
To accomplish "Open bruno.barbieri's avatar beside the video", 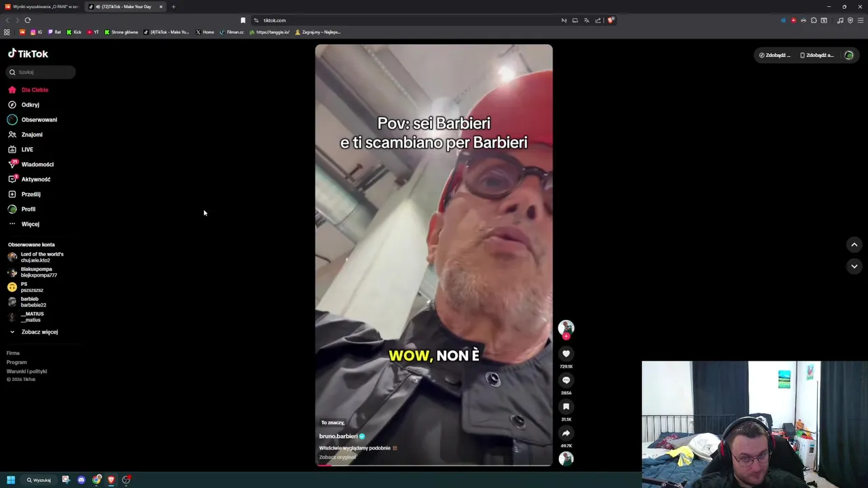I will [566, 328].
